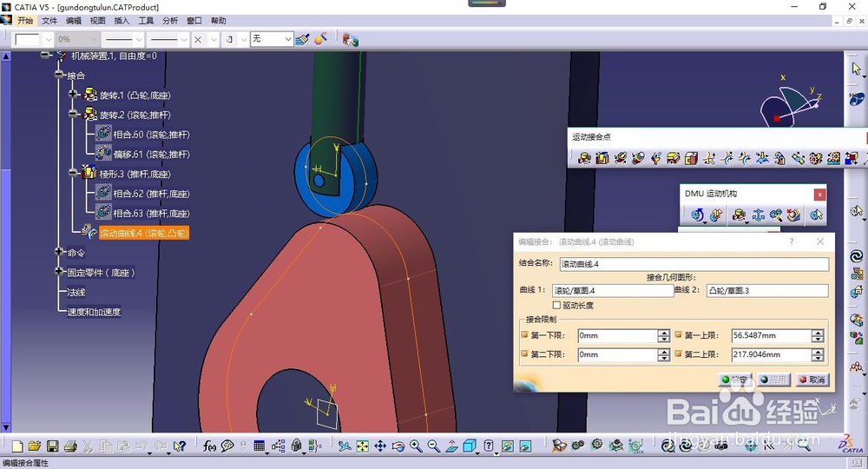Click the spiral update icon on right toolbar
Viewport: 868px width, 469px height.
pos(857,256)
